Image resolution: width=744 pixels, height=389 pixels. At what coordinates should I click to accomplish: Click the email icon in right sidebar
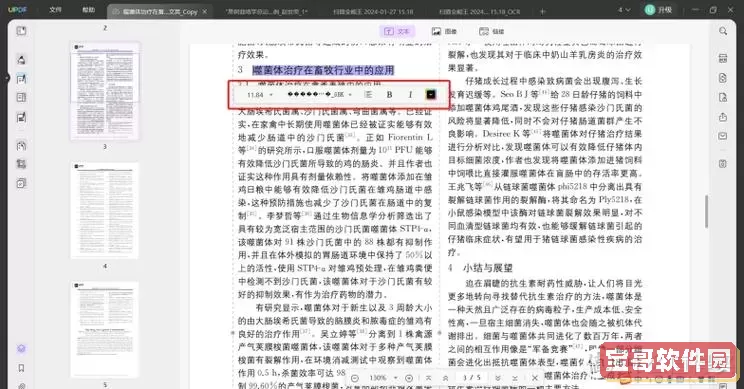(723, 136)
